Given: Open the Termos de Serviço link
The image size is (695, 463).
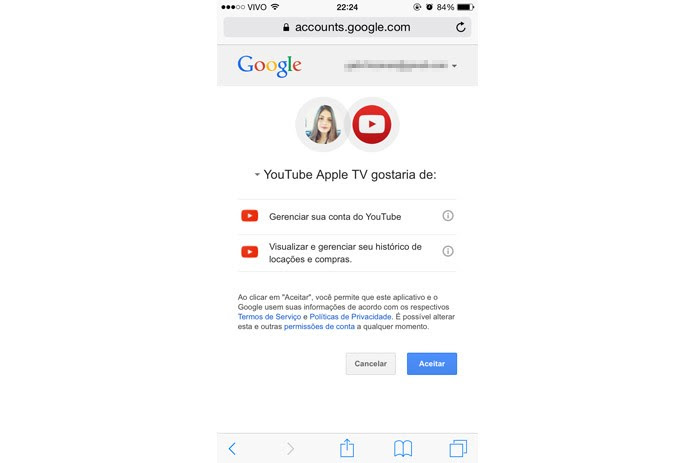Looking at the screenshot, I should (x=269, y=317).
